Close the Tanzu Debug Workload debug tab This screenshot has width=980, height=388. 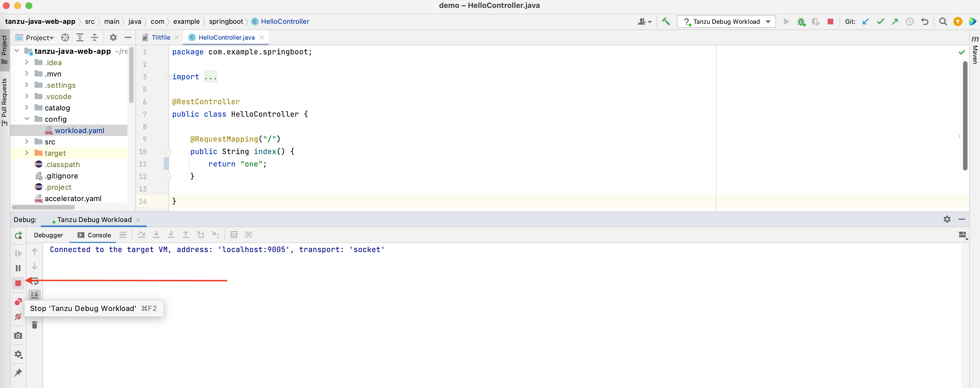pos(139,219)
